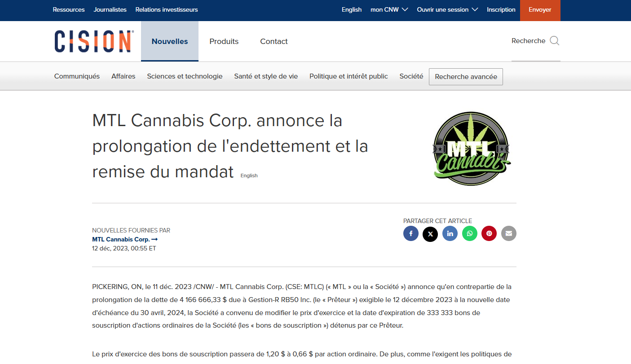Click the Envoyer button
631x364 pixels.
pyautogui.click(x=540, y=10)
